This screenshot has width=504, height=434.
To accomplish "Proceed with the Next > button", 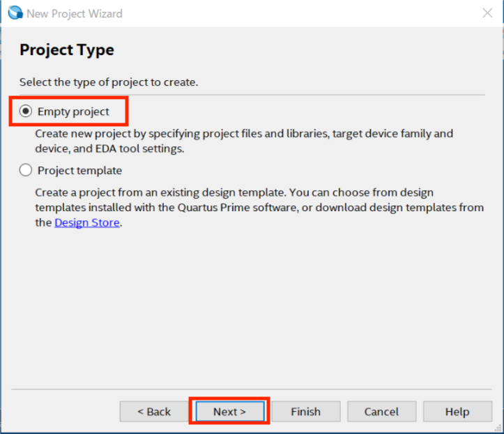I will pyautogui.click(x=229, y=412).
